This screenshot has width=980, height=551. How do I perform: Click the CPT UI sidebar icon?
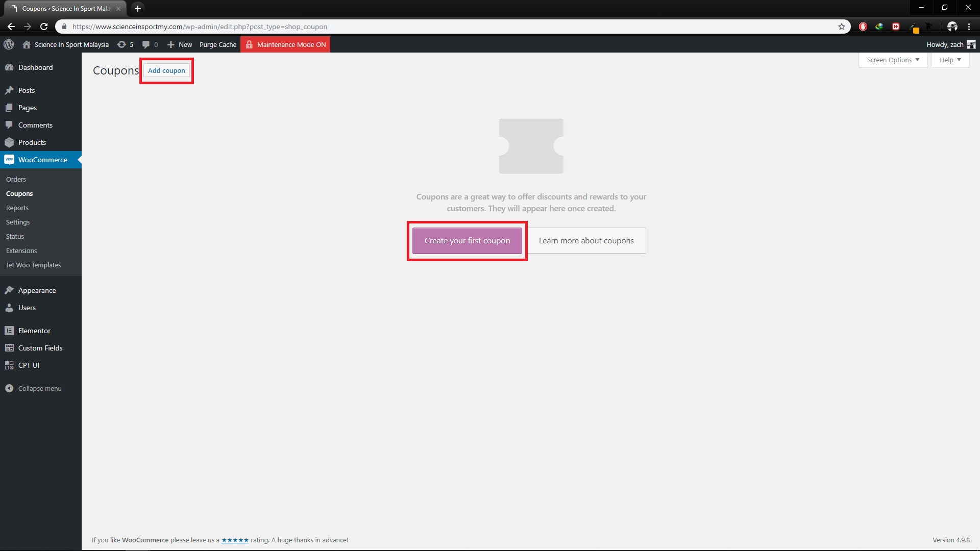[x=9, y=365]
